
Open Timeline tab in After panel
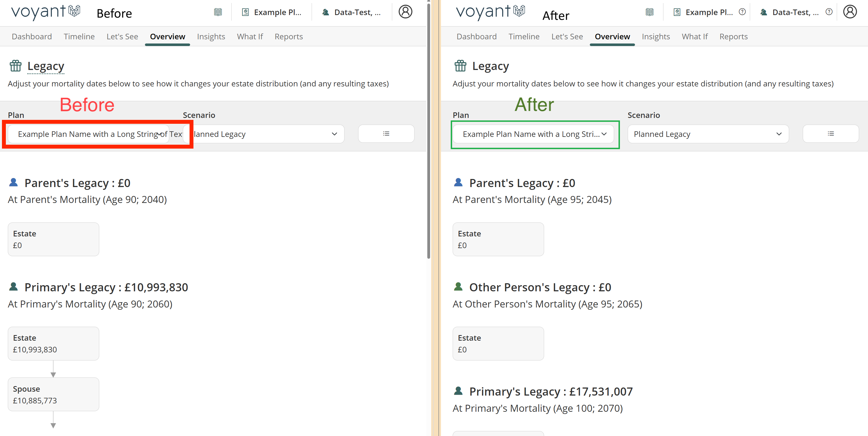point(524,37)
